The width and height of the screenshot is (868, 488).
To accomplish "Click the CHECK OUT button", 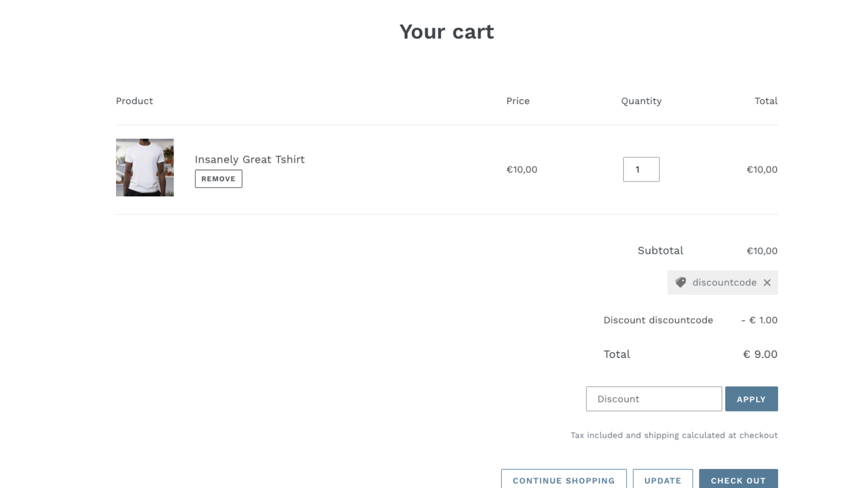I will (x=738, y=480).
